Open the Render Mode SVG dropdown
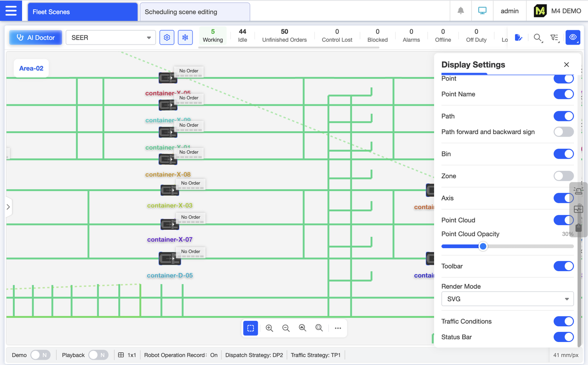 pos(507,299)
